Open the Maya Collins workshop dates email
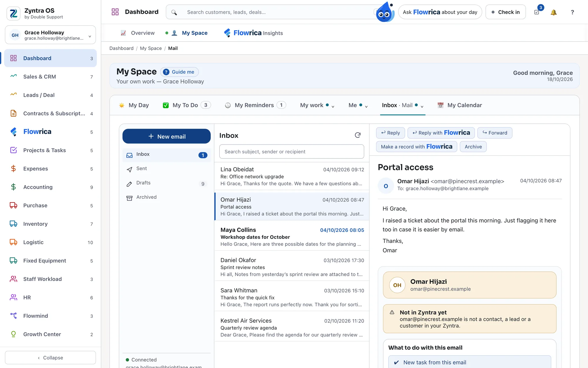Screen dimensions: 588x368 pyautogui.click(x=292, y=237)
